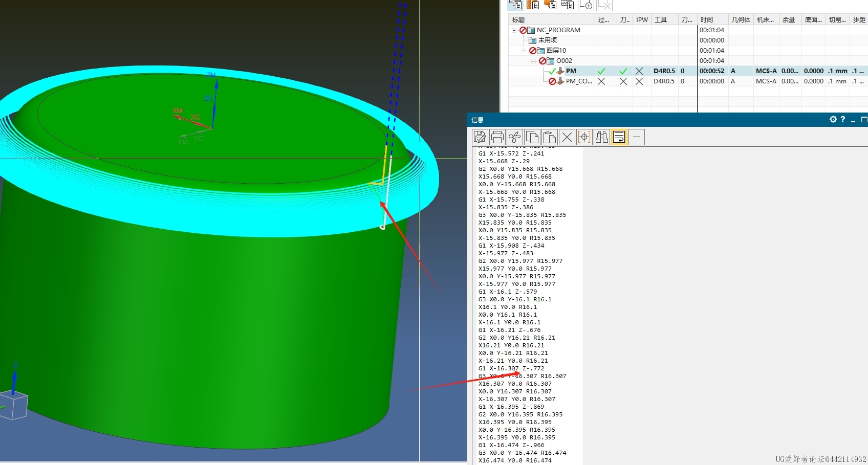The height and width of the screenshot is (465, 868).
Task: Select the 图层10 group
Action: [556, 51]
